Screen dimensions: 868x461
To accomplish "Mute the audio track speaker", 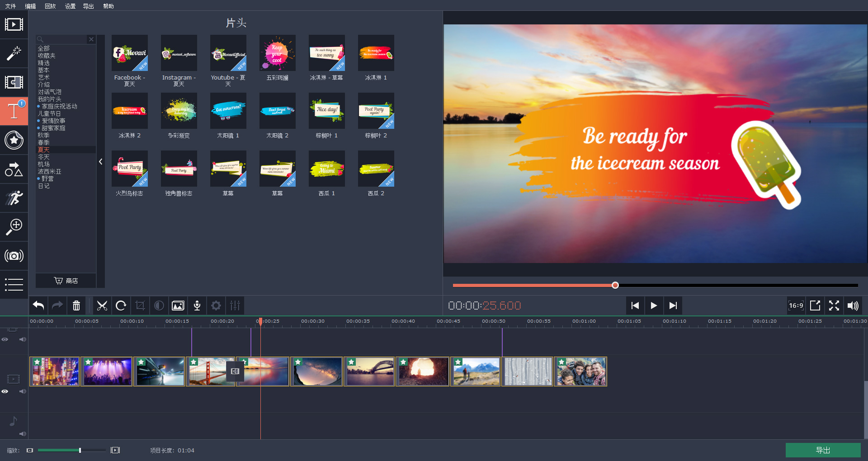I will click(x=23, y=434).
